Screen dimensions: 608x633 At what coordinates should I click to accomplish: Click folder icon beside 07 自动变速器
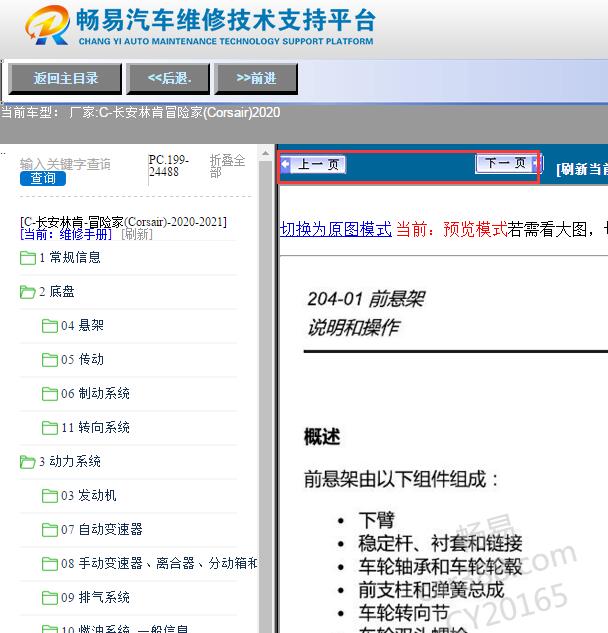(50, 529)
